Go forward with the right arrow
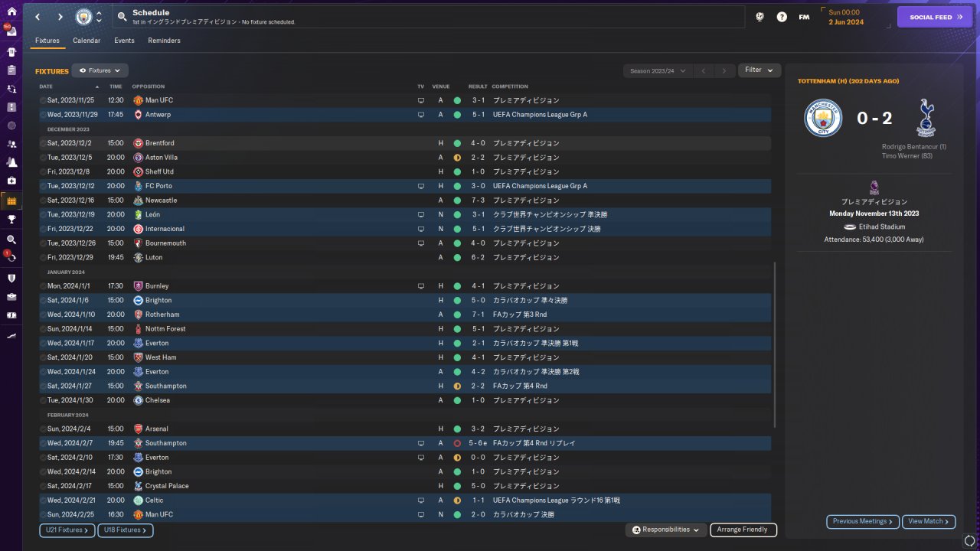Image resolution: width=980 pixels, height=551 pixels. point(60,17)
